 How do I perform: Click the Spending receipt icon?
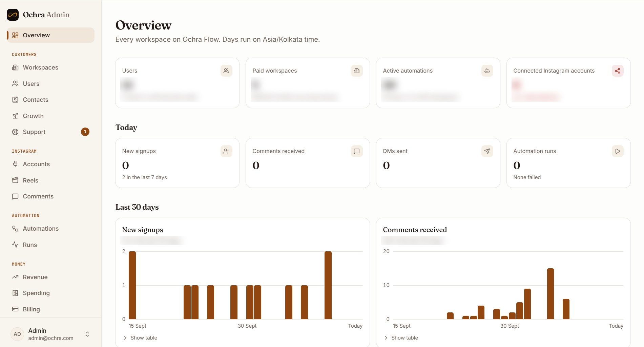15,293
